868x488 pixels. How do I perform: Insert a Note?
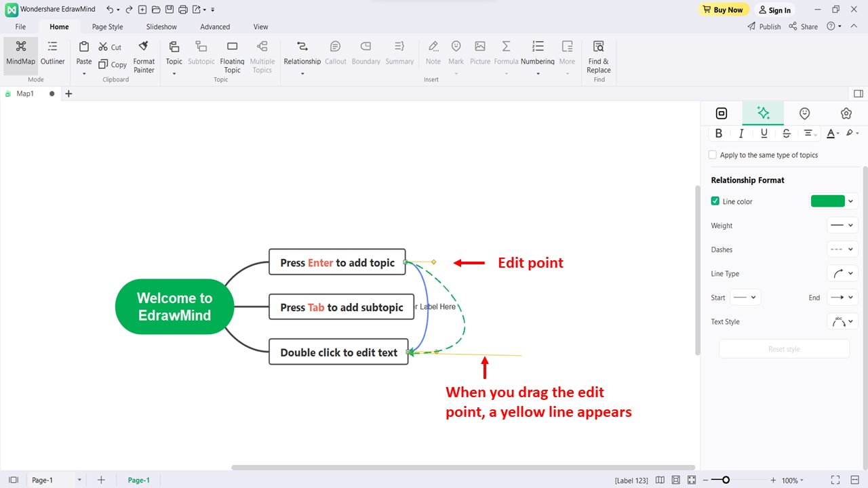coord(433,53)
